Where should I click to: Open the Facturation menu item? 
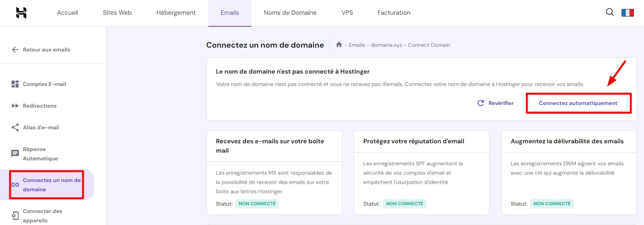pos(394,13)
